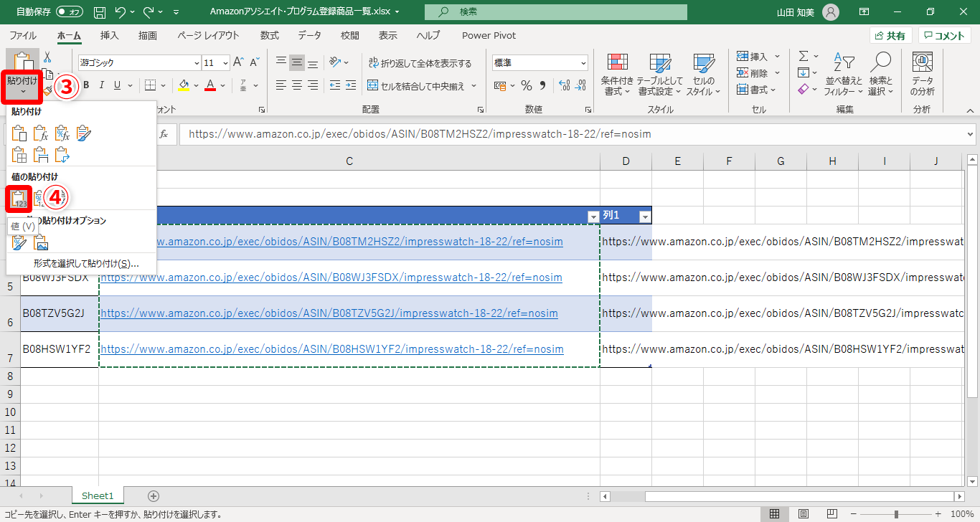Open Sort and Filter dropdown

pos(843,75)
